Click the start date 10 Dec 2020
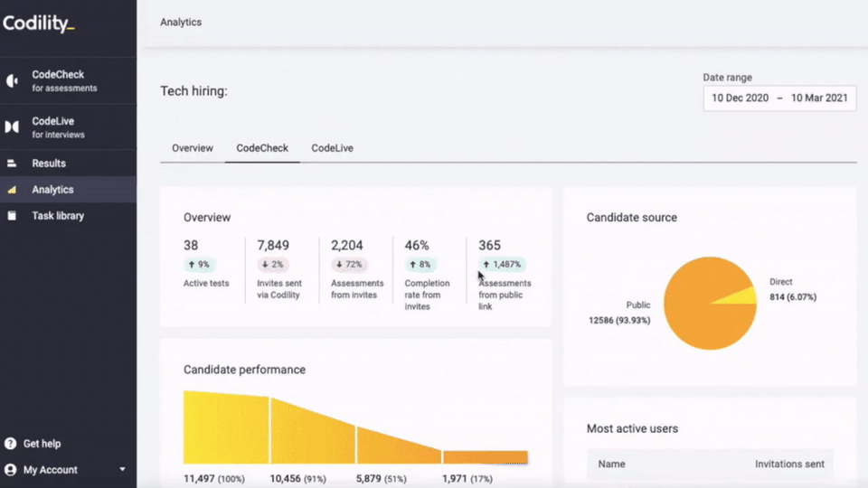This screenshot has height=488, width=868. pos(741,98)
